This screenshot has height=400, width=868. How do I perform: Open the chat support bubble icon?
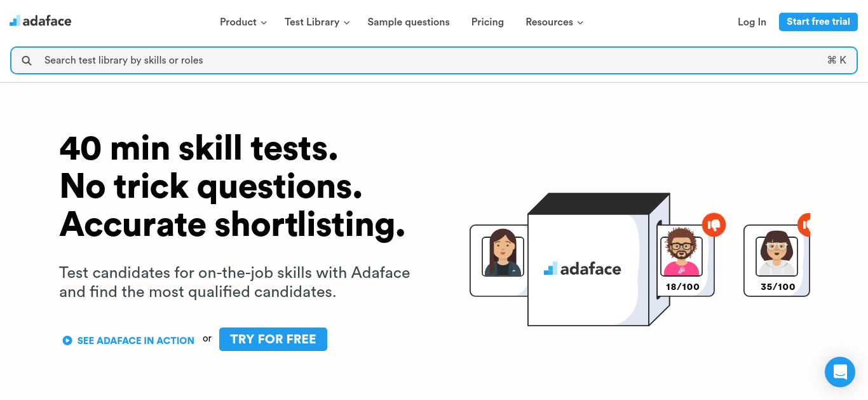coord(840,372)
